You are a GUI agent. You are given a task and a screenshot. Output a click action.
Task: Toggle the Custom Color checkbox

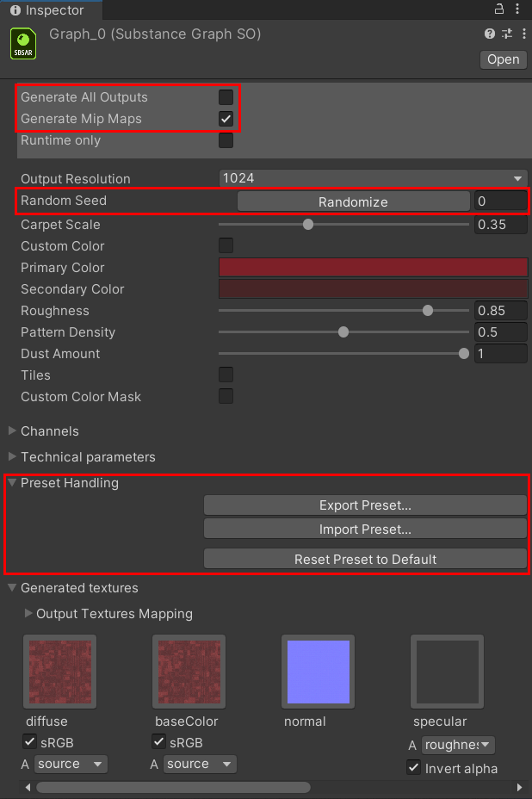[x=226, y=246]
